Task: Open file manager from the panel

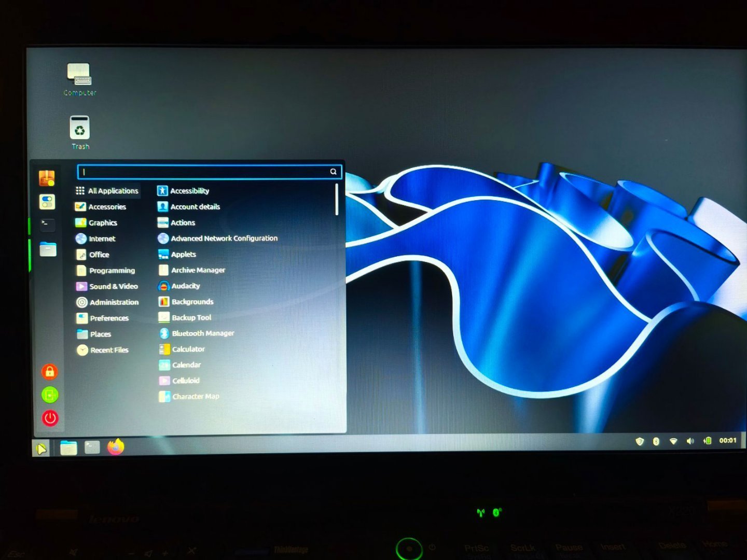Action: tap(68, 447)
